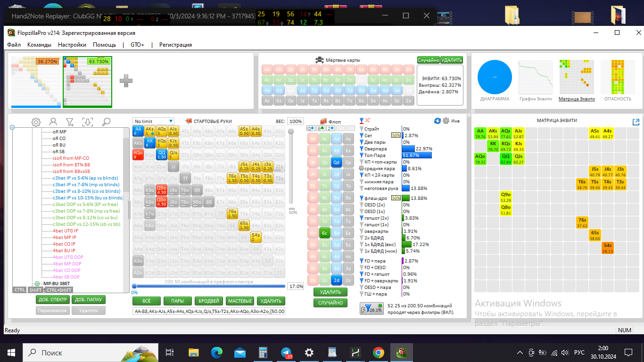This screenshot has height=362, width=644.
Task: Select c3bet IP vs 5-6% (ep vs blinds)
Action: click(85, 178)
